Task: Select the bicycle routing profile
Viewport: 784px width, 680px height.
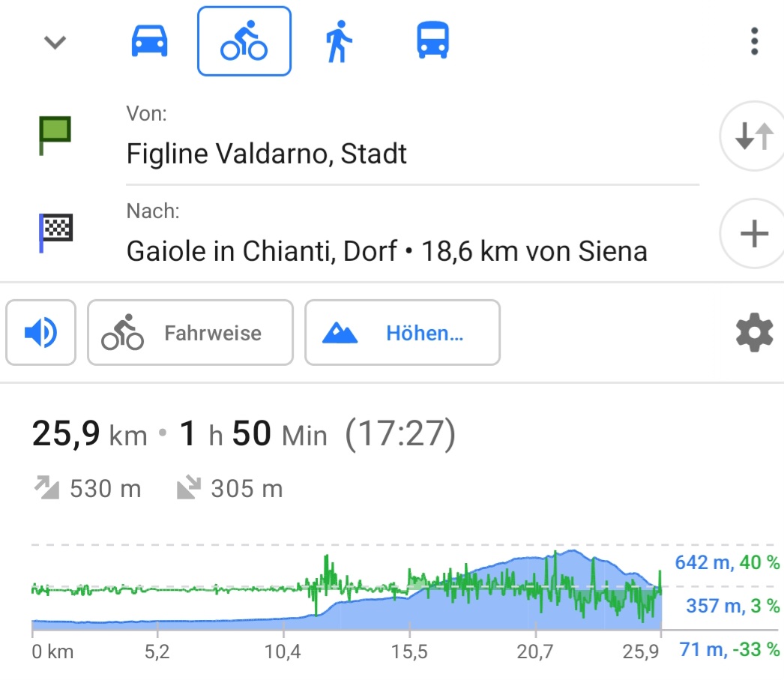Action: point(244,42)
